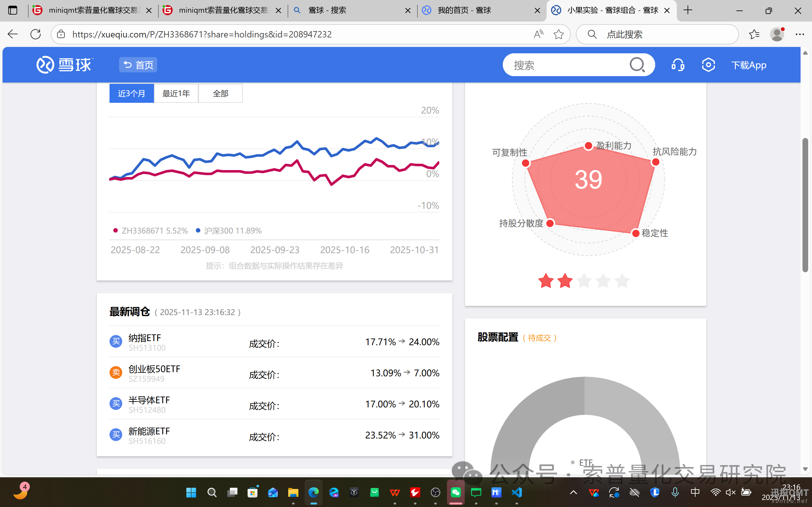Add page to favorites with star icon

tap(558, 34)
